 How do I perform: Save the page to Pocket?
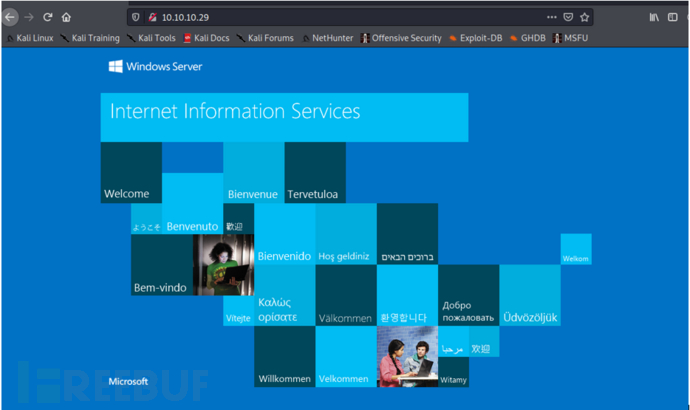click(568, 17)
